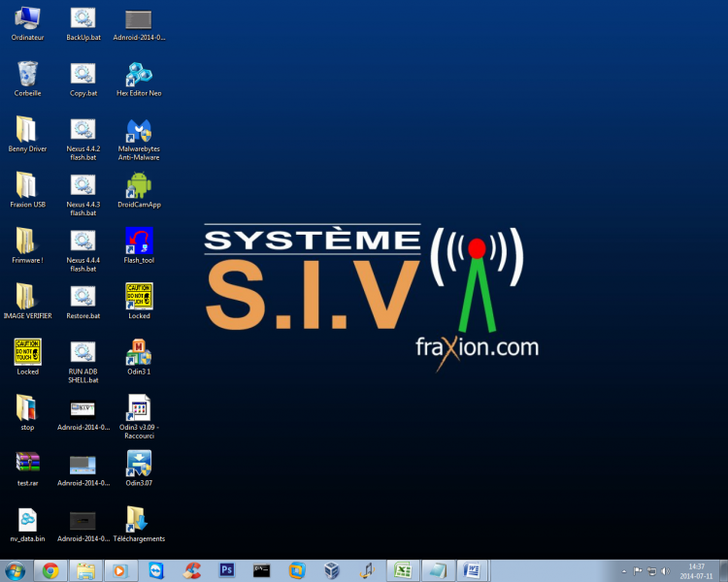Show hidden system tray icons
This screenshot has width=728, height=582.
click(x=624, y=571)
